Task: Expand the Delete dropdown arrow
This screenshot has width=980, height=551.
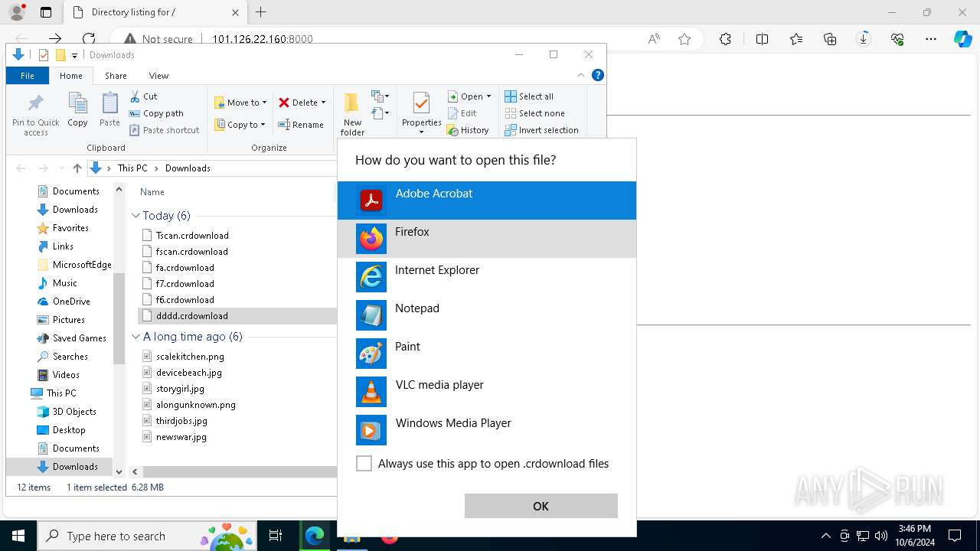Action: click(323, 103)
